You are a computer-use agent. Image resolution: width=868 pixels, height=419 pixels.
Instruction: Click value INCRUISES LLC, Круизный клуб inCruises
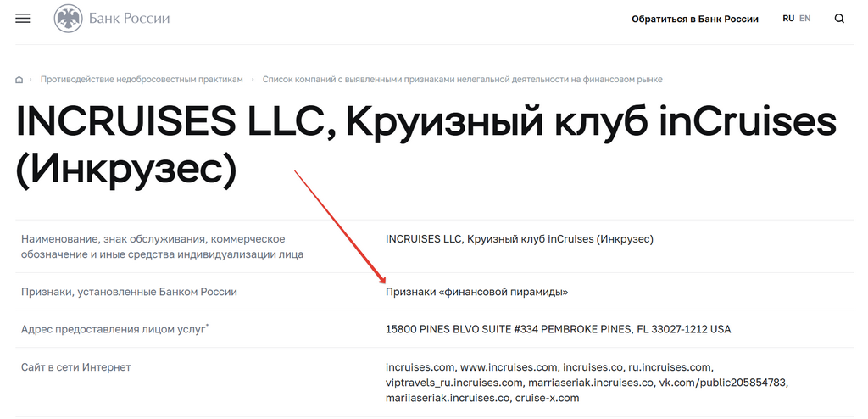(520, 239)
